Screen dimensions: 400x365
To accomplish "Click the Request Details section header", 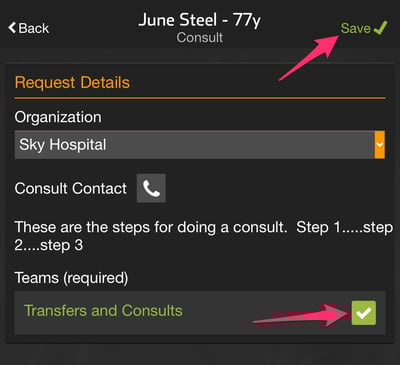I will point(72,83).
